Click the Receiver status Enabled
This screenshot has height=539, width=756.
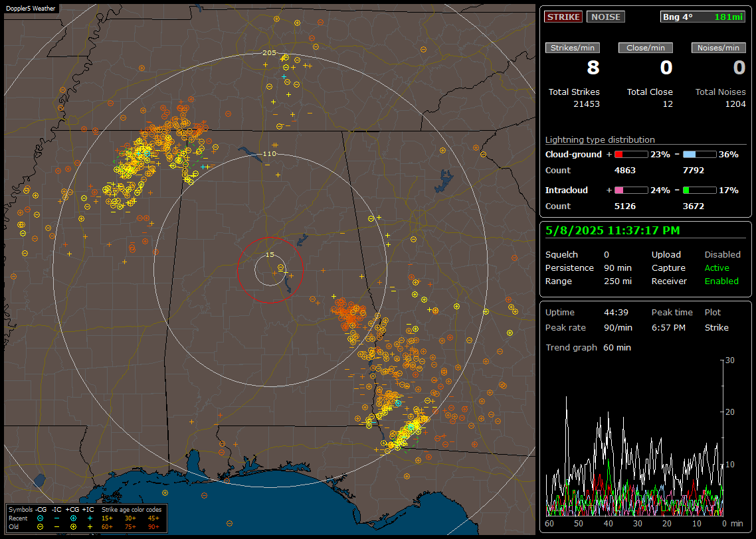[721, 281]
